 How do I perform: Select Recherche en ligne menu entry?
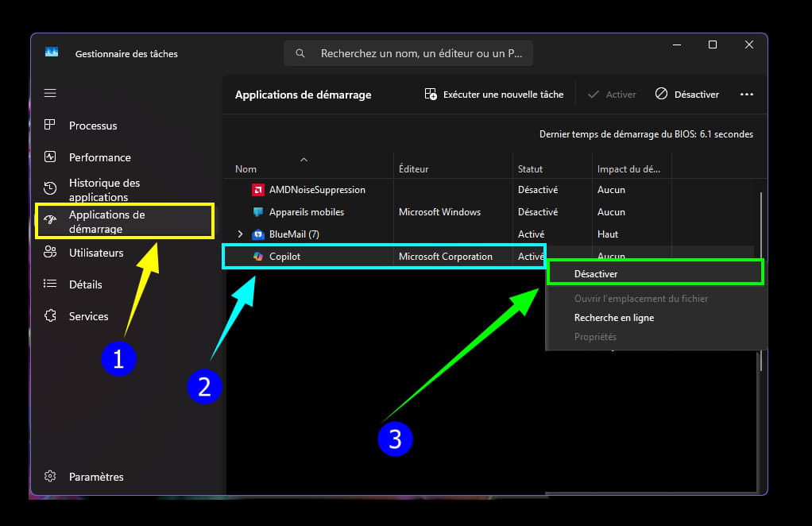(614, 318)
